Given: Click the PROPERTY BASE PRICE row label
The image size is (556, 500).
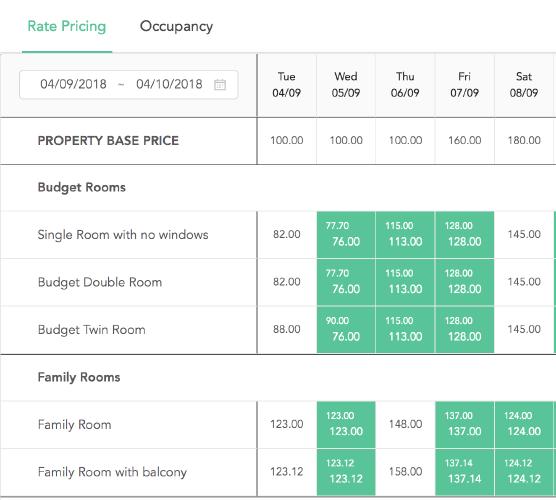Looking at the screenshot, I should (108, 140).
